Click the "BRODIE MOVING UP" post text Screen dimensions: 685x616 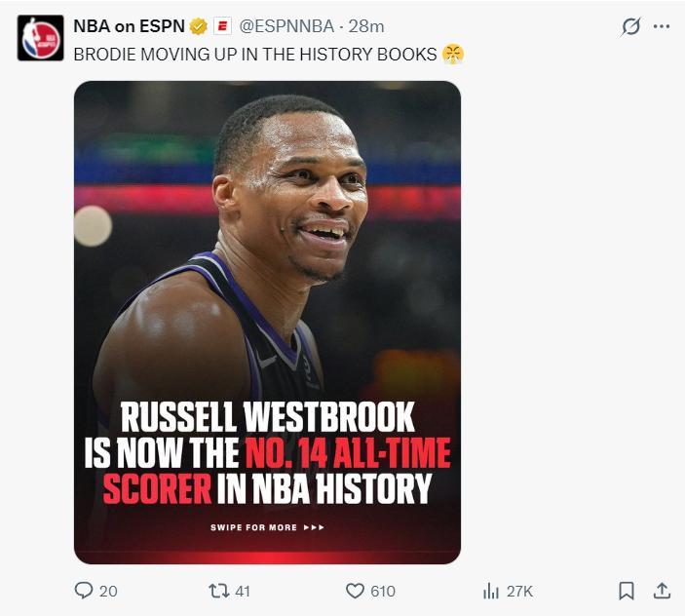(x=255, y=54)
